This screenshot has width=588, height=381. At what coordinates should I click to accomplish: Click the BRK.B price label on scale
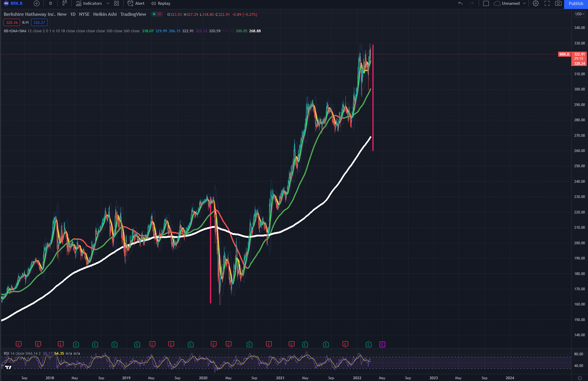pos(564,54)
